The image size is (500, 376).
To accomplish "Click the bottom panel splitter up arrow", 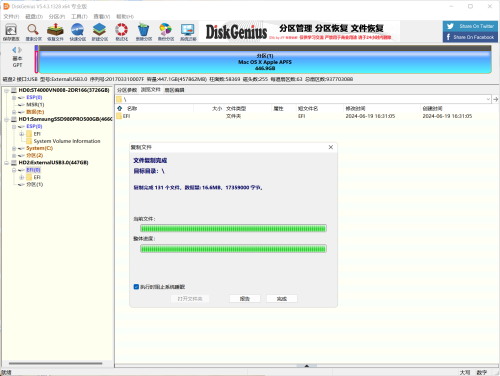I will pos(306,366).
